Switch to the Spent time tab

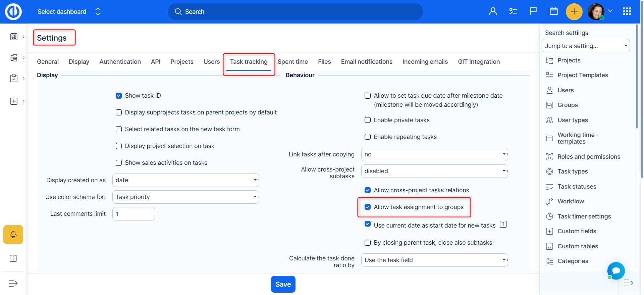point(292,62)
